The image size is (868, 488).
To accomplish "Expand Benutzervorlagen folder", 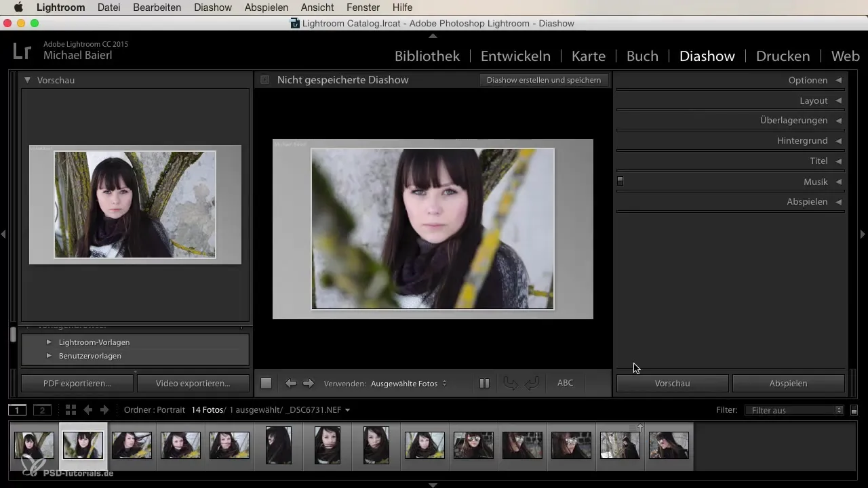I will click(49, 356).
